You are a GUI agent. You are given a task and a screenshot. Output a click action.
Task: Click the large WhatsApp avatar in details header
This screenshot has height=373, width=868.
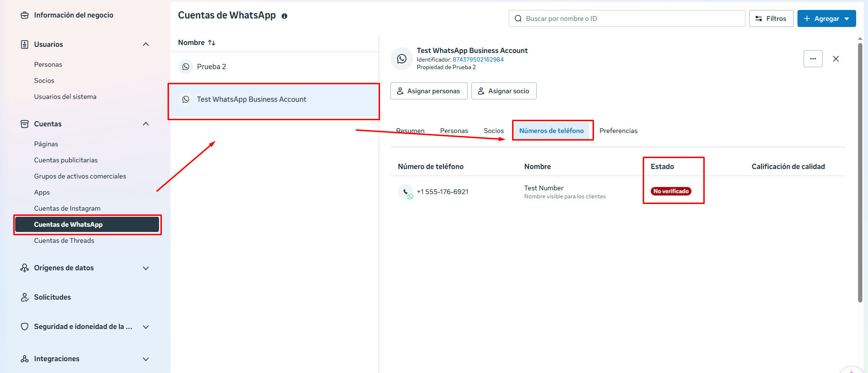pyautogui.click(x=402, y=59)
